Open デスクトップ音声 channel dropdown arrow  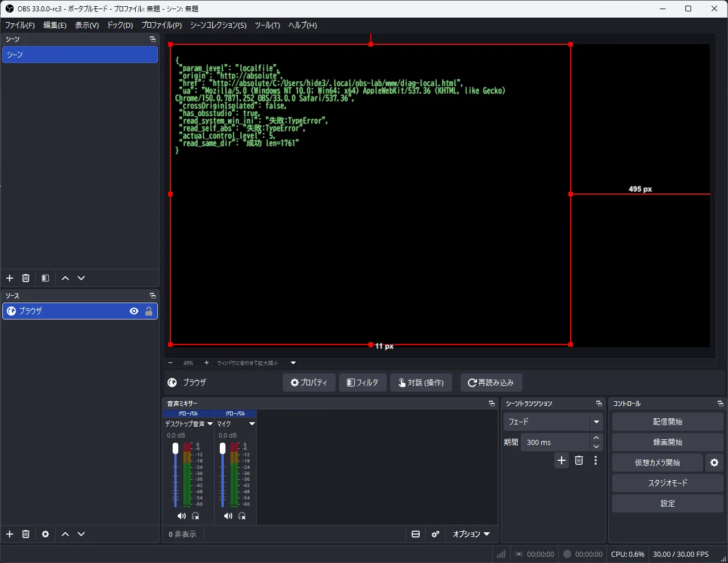pos(210,424)
